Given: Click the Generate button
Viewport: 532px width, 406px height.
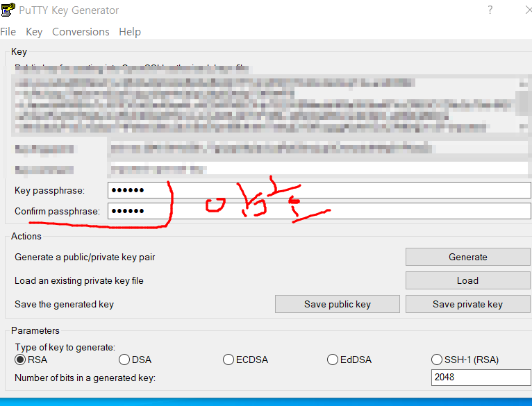Looking at the screenshot, I should pos(468,257).
